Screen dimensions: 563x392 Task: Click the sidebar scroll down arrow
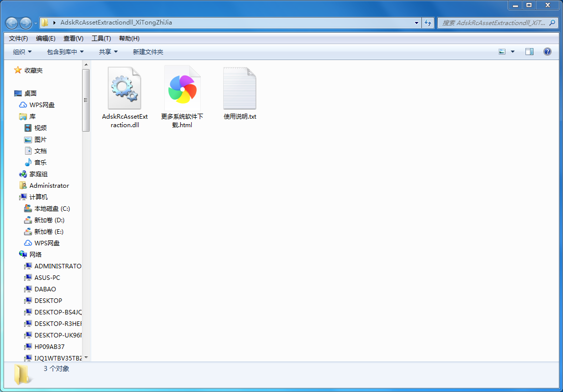point(86,358)
